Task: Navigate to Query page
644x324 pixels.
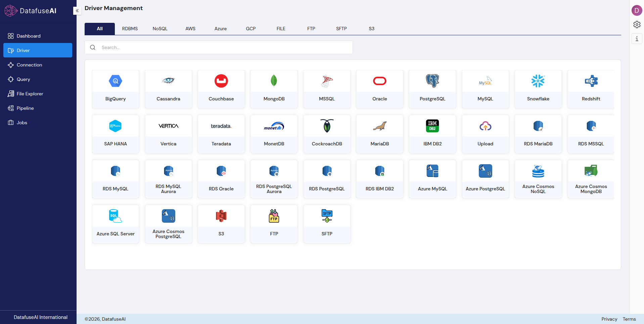Action: 38,79
